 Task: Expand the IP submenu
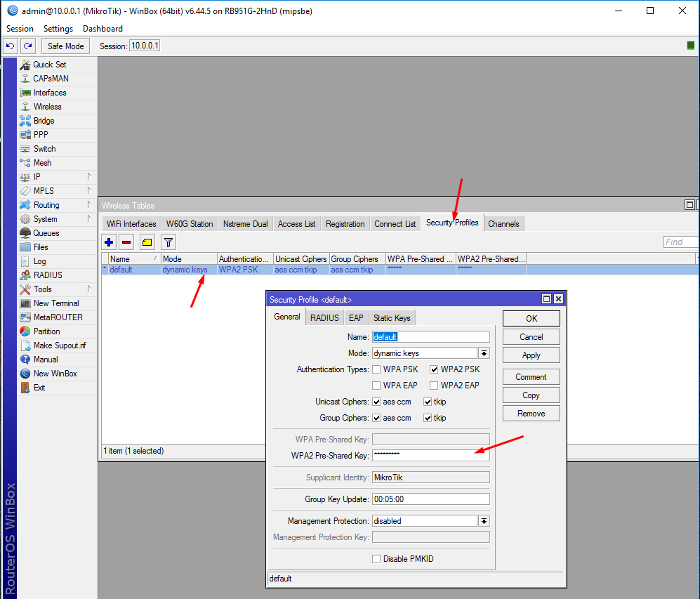pos(89,177)
